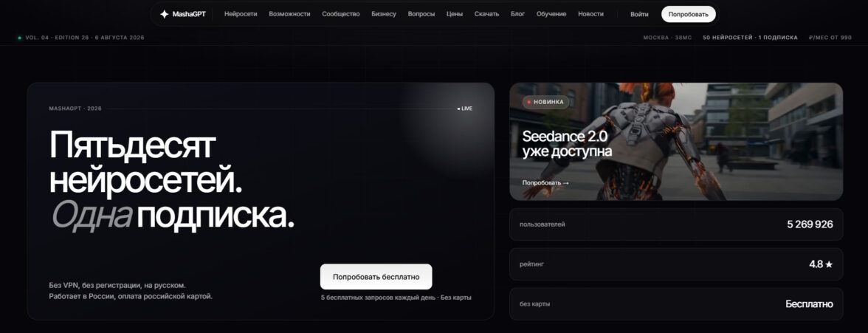This screenshot has width=868, height=333.
Task: Click the НОВИНКА badge on the promo card
Action: pos(545,102)
